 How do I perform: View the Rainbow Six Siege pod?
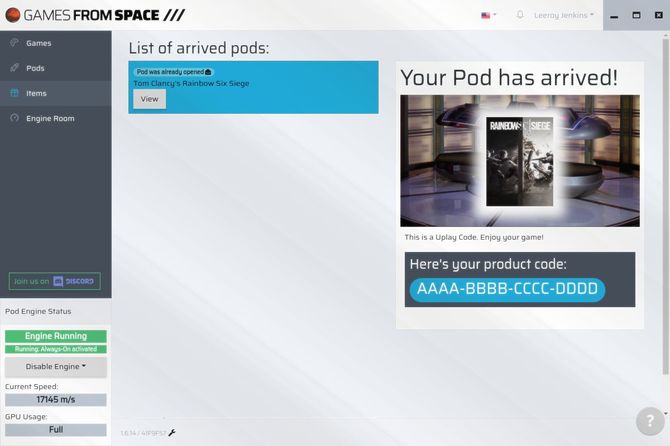point(150,99)
